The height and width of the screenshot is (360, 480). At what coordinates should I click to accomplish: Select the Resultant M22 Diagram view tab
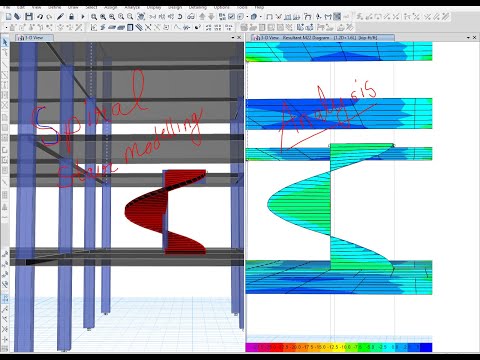(x=323, y=38)
